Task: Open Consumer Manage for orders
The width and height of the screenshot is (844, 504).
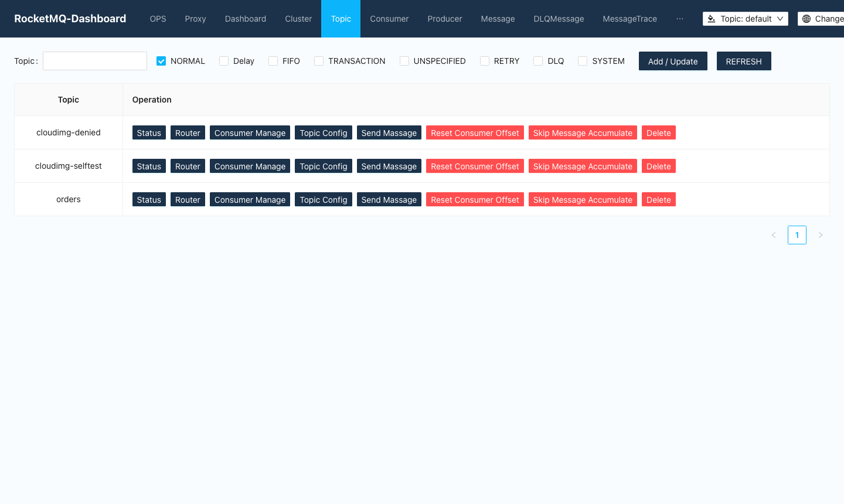Action: (250, 200)
